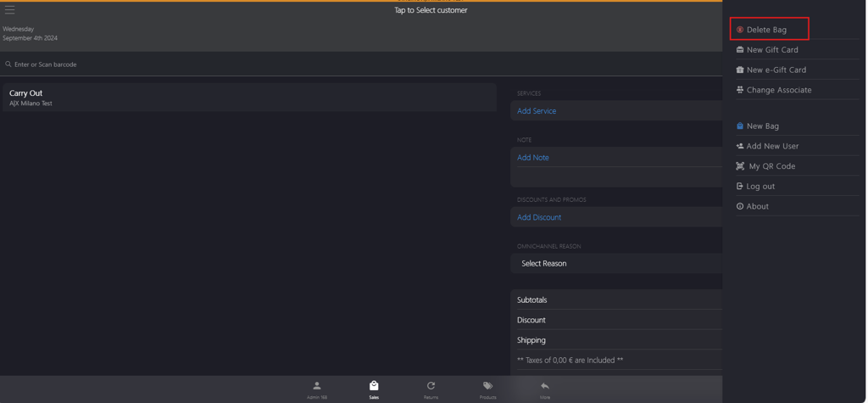Click the About info circle icon
Screen dimensions: 868x403
[740, 206]
